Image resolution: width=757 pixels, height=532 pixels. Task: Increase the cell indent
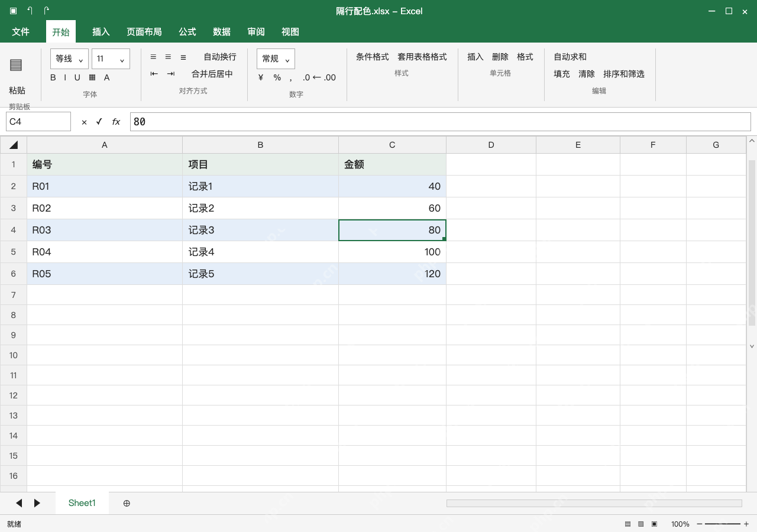(x=171, y=74)
